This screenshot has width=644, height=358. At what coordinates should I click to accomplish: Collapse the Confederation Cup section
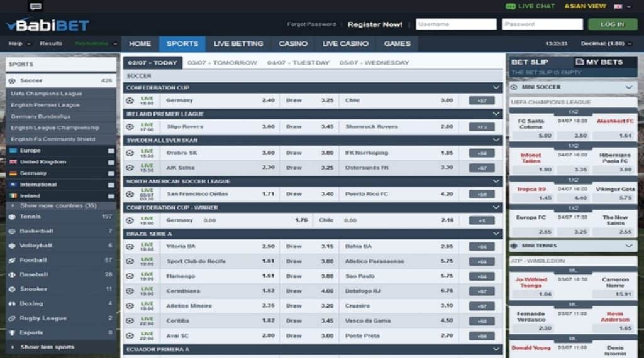coord(496,88)
